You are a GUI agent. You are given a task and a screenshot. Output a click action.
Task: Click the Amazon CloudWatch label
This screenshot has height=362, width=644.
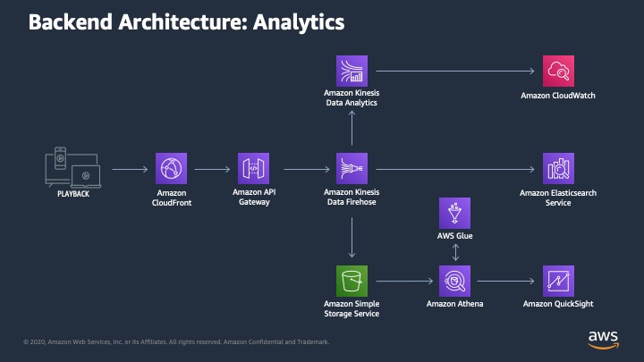pyautogui.click(x=558, y=96)
